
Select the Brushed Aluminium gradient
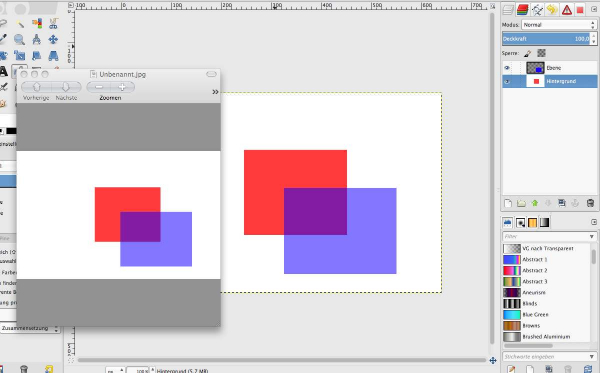click(547, 337)
